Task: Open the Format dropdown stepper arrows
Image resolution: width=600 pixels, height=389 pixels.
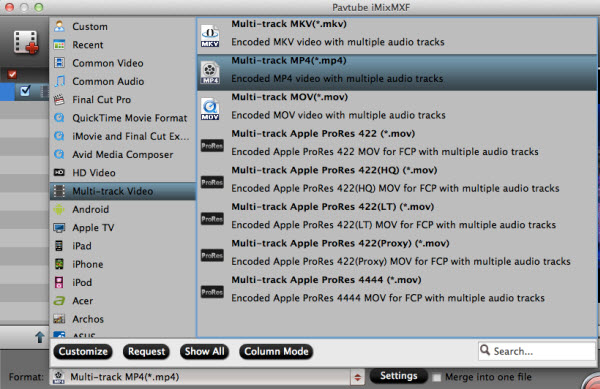Action: tap(357, 378)
